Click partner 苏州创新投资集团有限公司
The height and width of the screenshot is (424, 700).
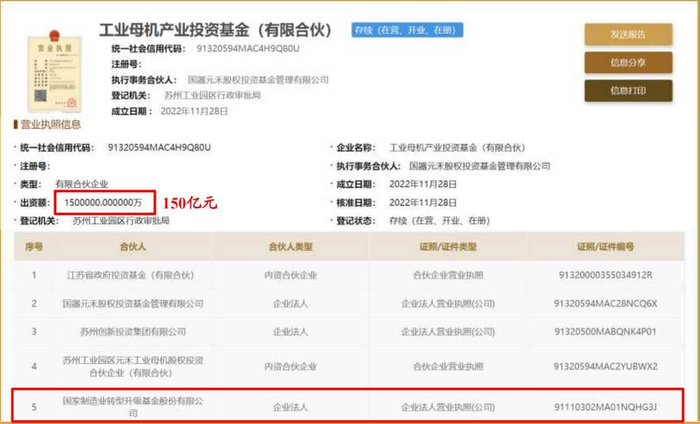click(133, 332)
